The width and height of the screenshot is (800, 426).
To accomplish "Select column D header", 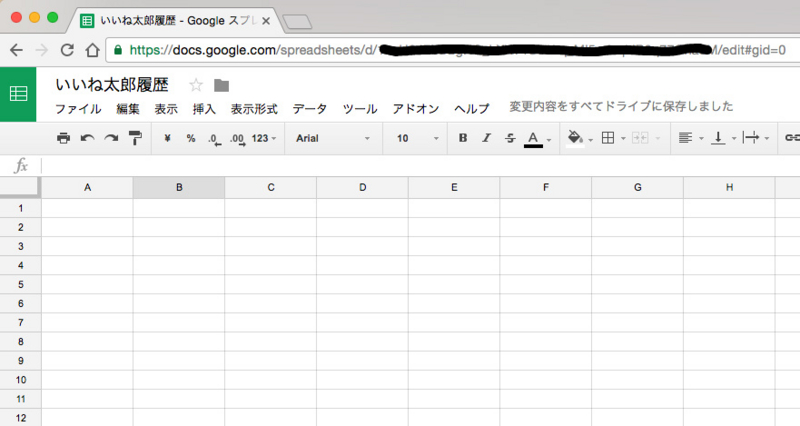I will 362,188.
